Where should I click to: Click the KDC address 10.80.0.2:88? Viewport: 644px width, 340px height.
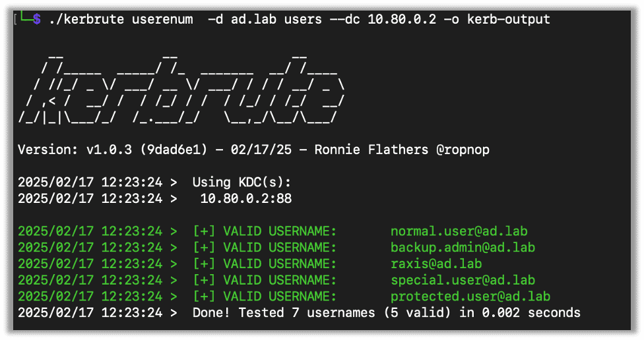(x=246, y=198)
